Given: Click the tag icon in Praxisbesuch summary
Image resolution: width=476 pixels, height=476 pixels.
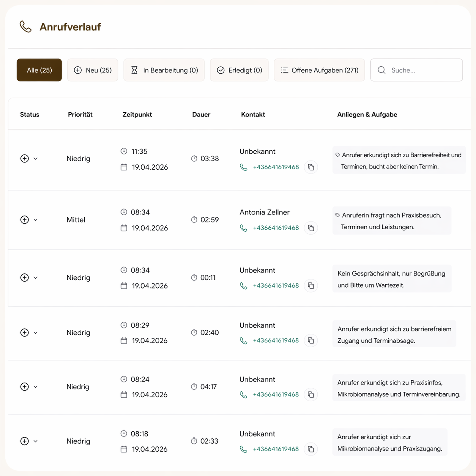Looking at the screenshot, I should [x=337, y=215].
